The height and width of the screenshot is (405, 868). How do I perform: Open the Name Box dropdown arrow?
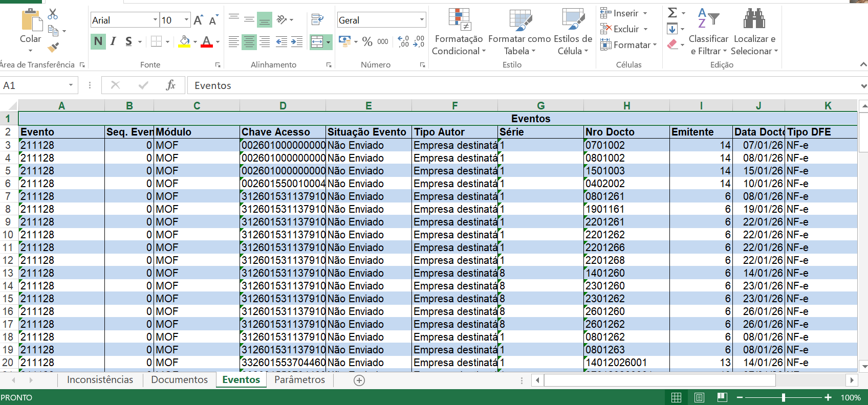71,85
